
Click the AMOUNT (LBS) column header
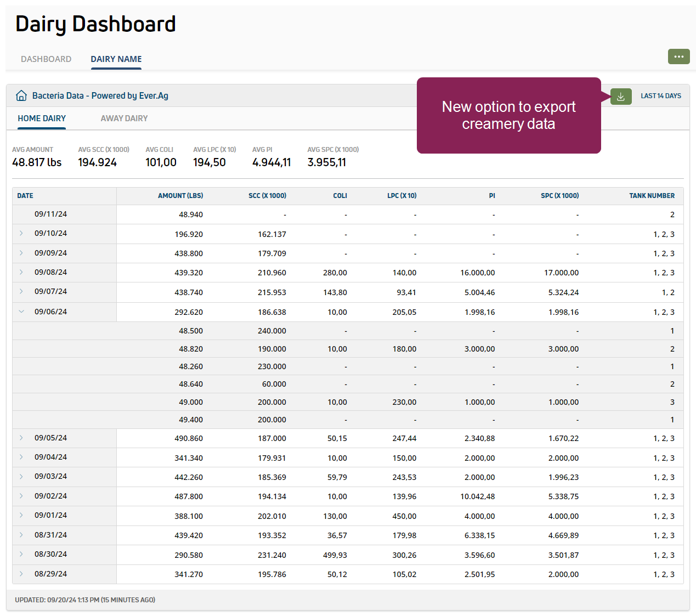point(180,196)
